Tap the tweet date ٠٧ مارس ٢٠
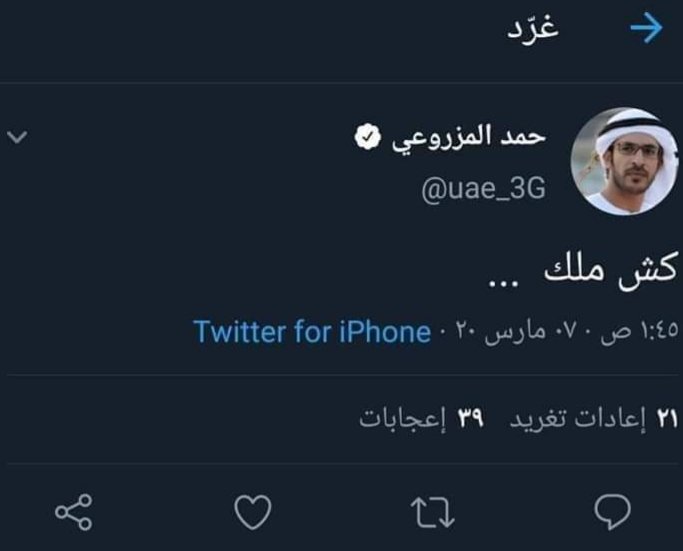This screenshot has width=683, height=551. [x=516, y=332]
